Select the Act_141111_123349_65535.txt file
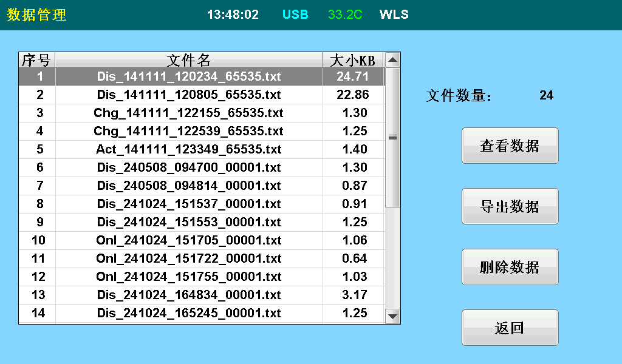 pyautogui.click(x=189, y=149)
